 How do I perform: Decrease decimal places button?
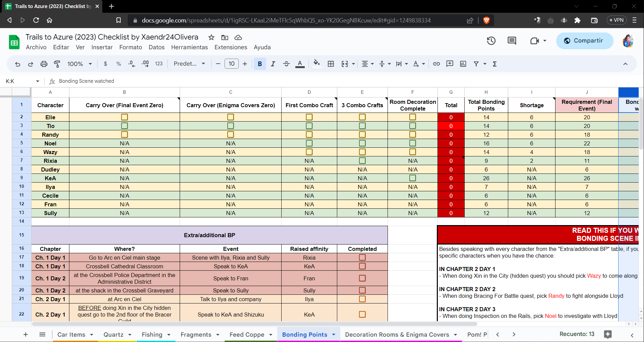[132, 64]
